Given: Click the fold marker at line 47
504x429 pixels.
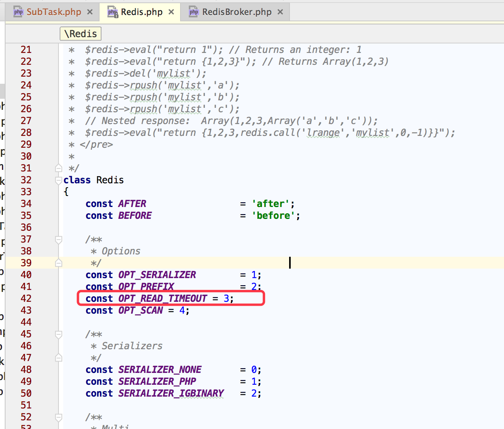Looking at the screenshot, I should [x=59, y=358].
